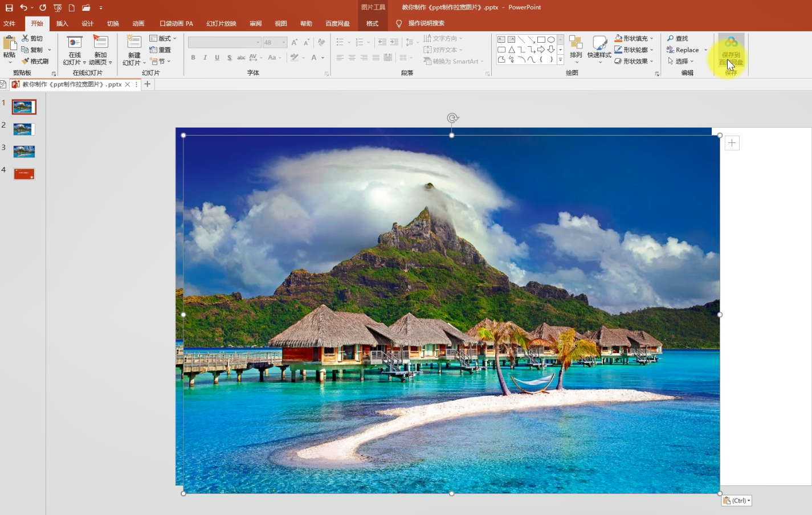812x515 pixels.
Task: Click the (Ctrl) paste options button
Action: [737, 501]
